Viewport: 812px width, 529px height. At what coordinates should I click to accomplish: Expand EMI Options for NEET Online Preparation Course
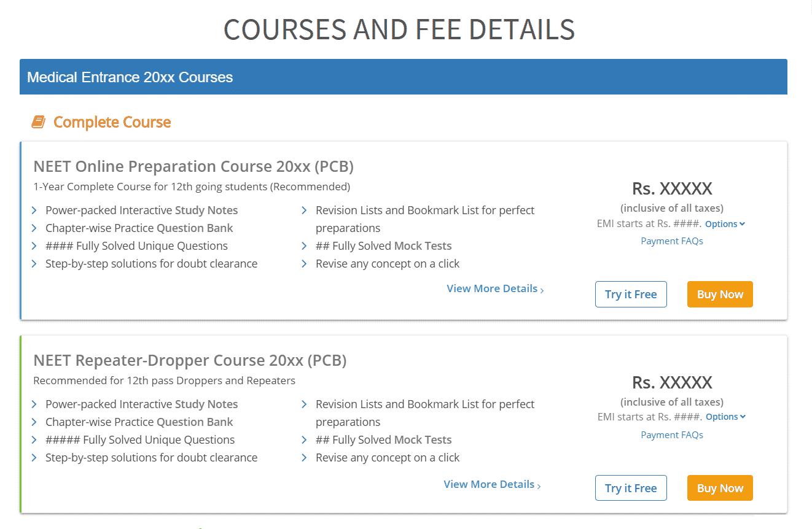(725, 224)
